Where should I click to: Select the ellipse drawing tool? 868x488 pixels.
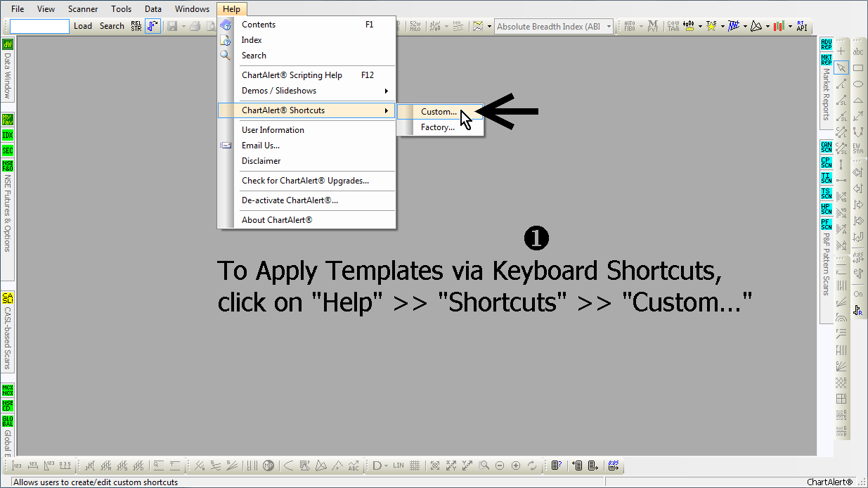[858, 84]
